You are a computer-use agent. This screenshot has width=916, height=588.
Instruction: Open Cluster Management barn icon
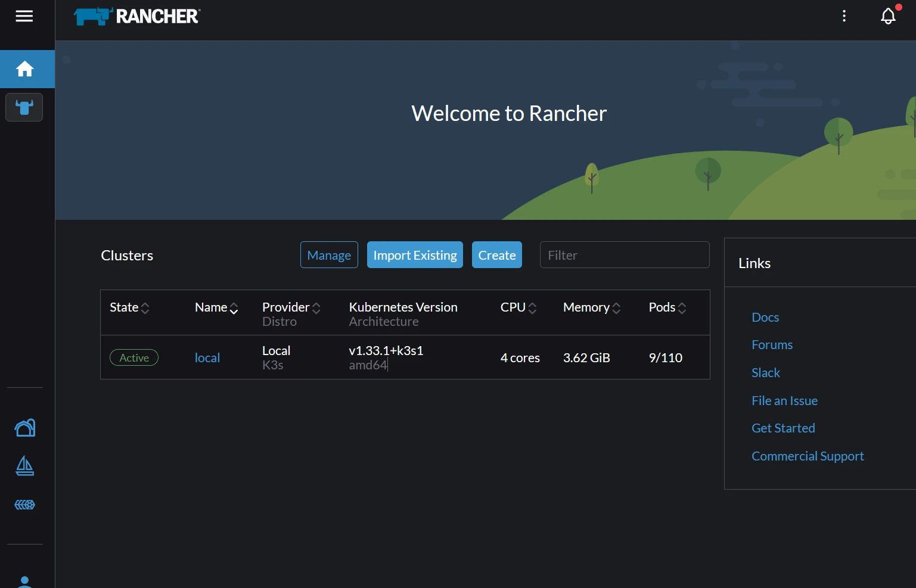coord(24,428)
